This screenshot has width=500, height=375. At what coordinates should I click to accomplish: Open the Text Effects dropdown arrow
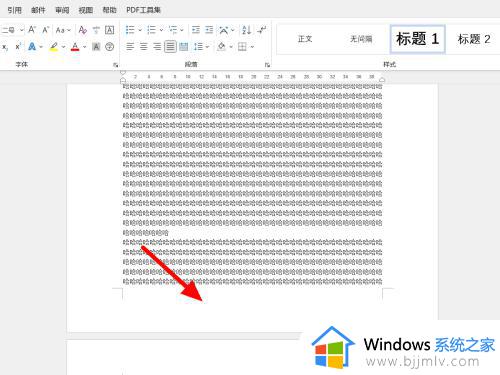point(41,47)
